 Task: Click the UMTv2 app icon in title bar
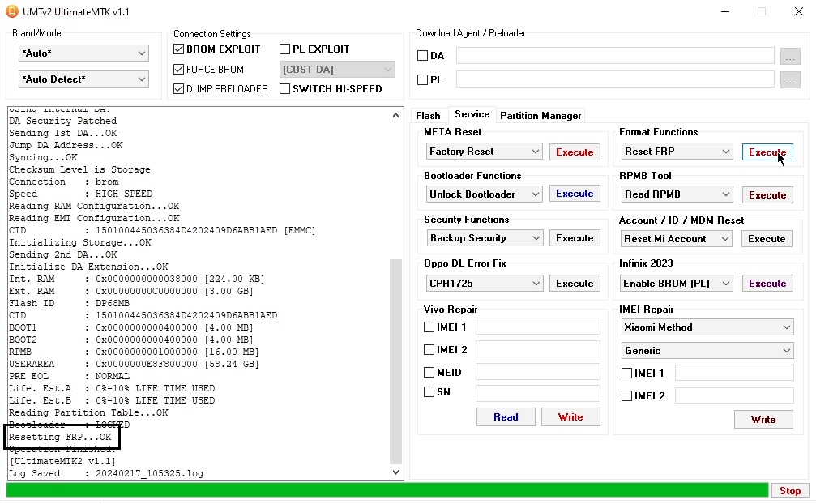point(11,11)
